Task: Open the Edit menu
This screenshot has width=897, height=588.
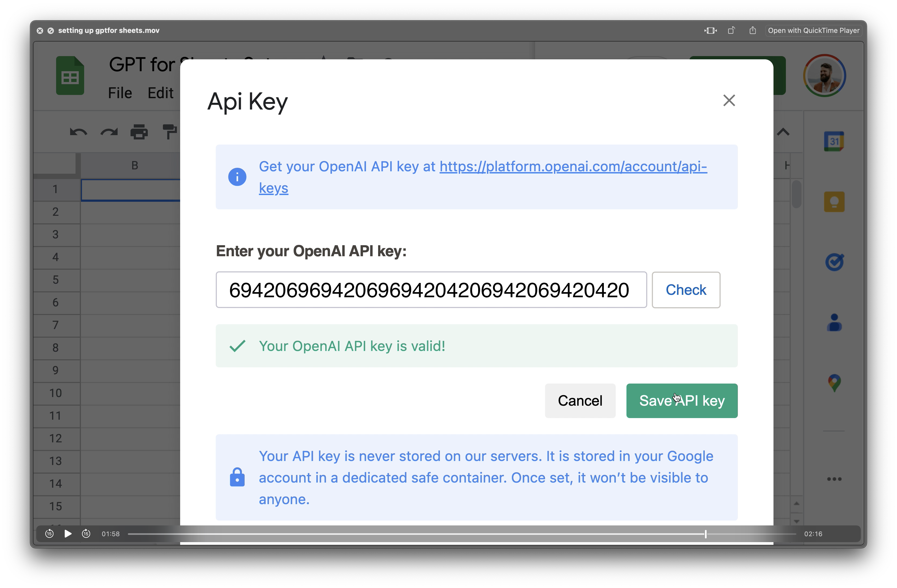Action: point(160,93)
